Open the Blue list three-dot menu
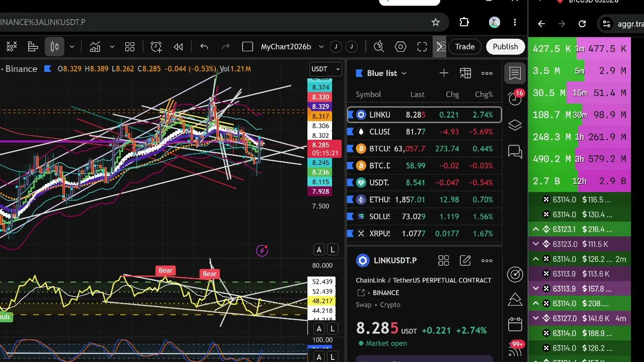Screen dimensions: 644x362 pos(487,73)
